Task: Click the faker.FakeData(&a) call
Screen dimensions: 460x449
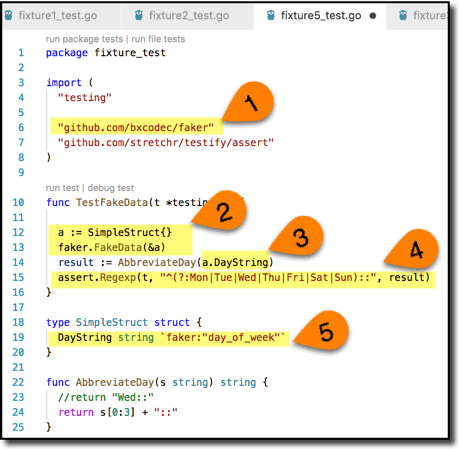Action: click(x=112, y=247)
